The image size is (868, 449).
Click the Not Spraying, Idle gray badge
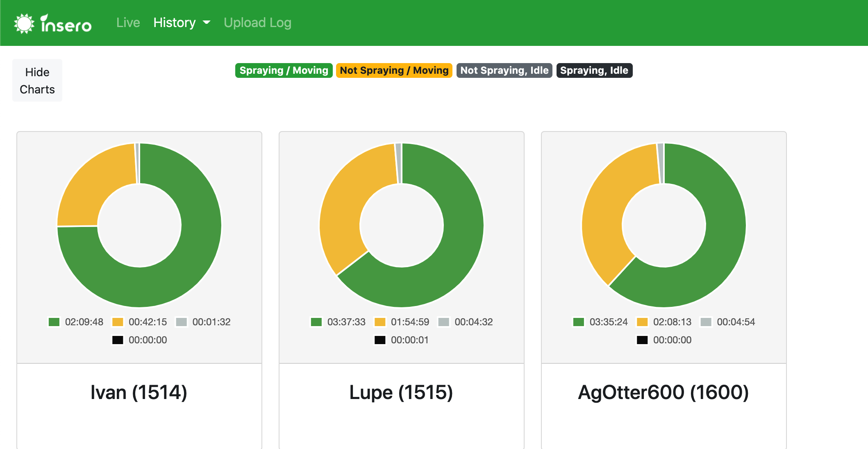[x=504, y=70]
